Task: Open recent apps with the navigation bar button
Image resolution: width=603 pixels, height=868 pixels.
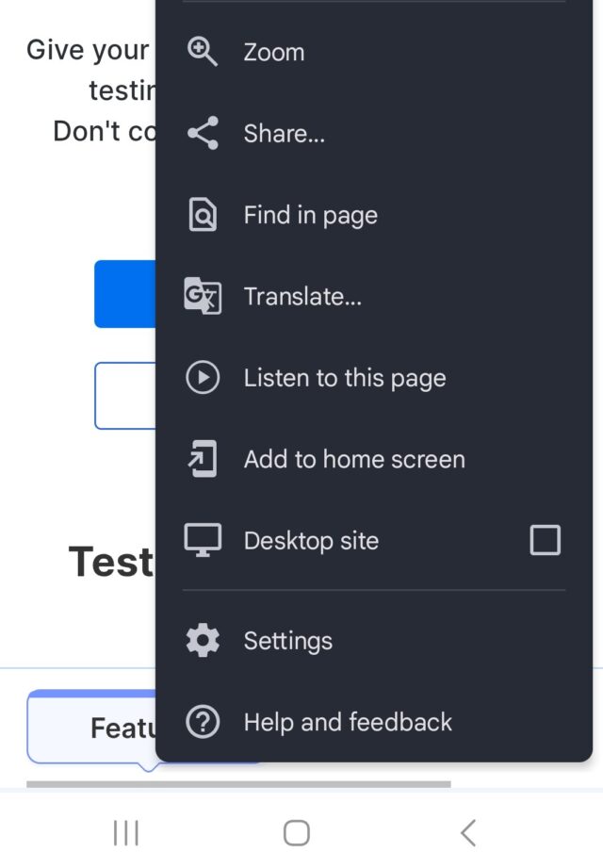Action: point(126,832)
